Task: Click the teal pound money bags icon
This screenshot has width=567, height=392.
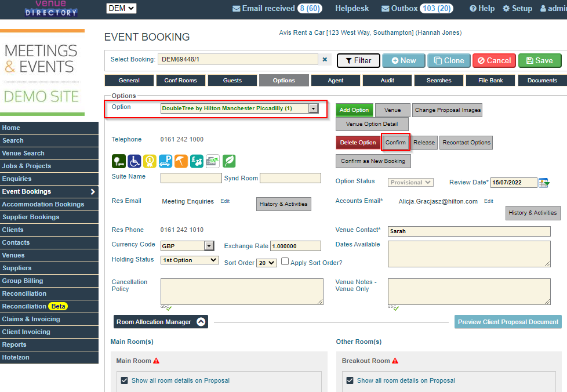Action: pyautogui.click(x=197, y=161)
